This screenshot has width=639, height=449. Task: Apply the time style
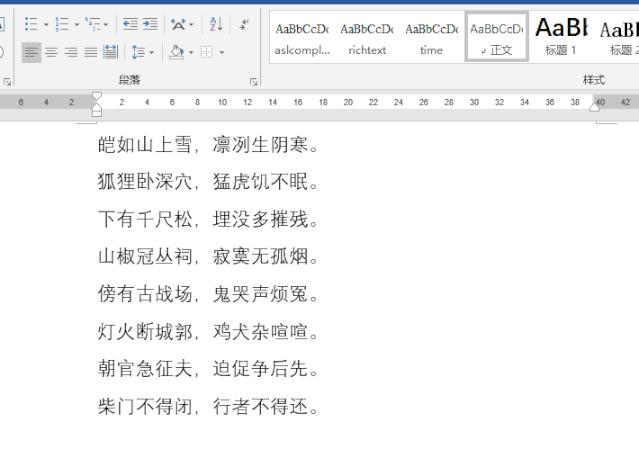click(432, 39)
